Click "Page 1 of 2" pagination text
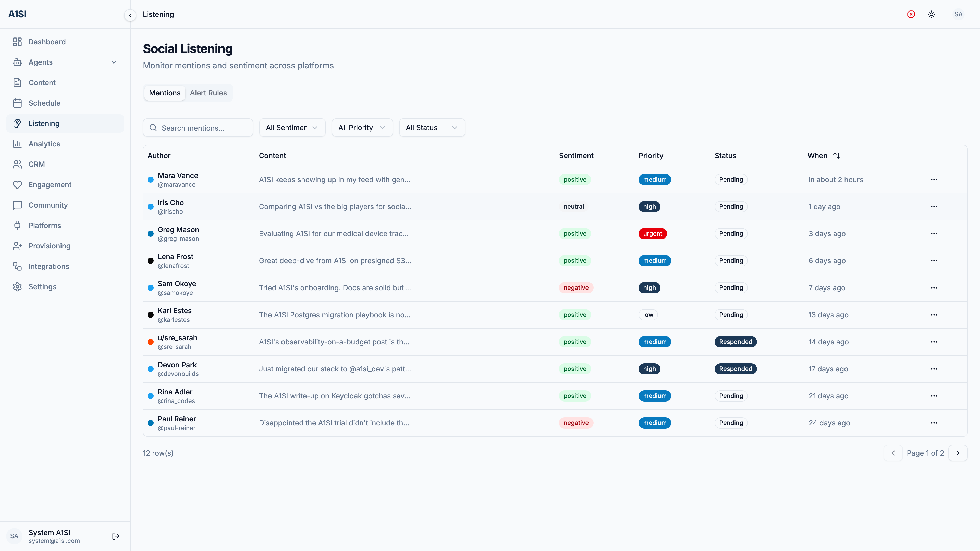This screenshot has height=551, width=980. click(925, 453)
